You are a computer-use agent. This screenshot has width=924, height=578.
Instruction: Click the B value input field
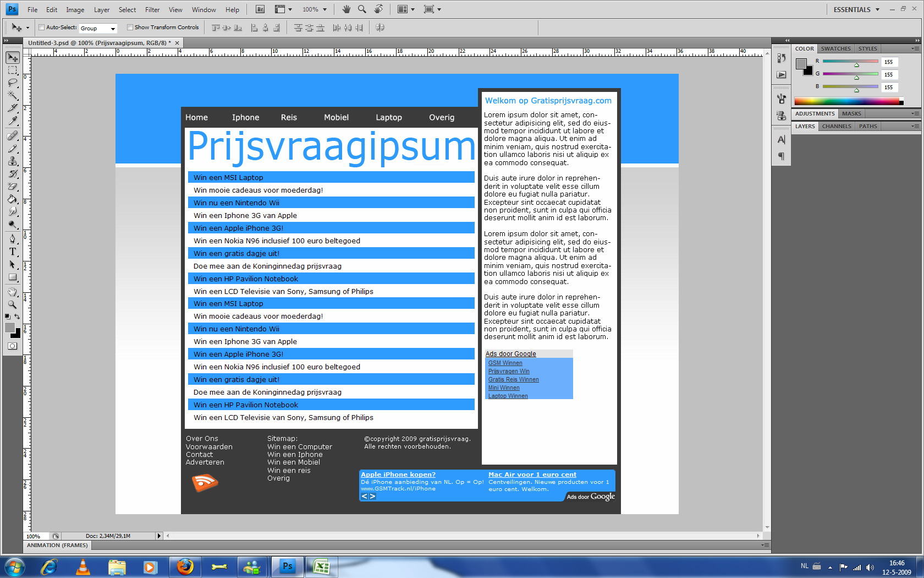(889, 87)
